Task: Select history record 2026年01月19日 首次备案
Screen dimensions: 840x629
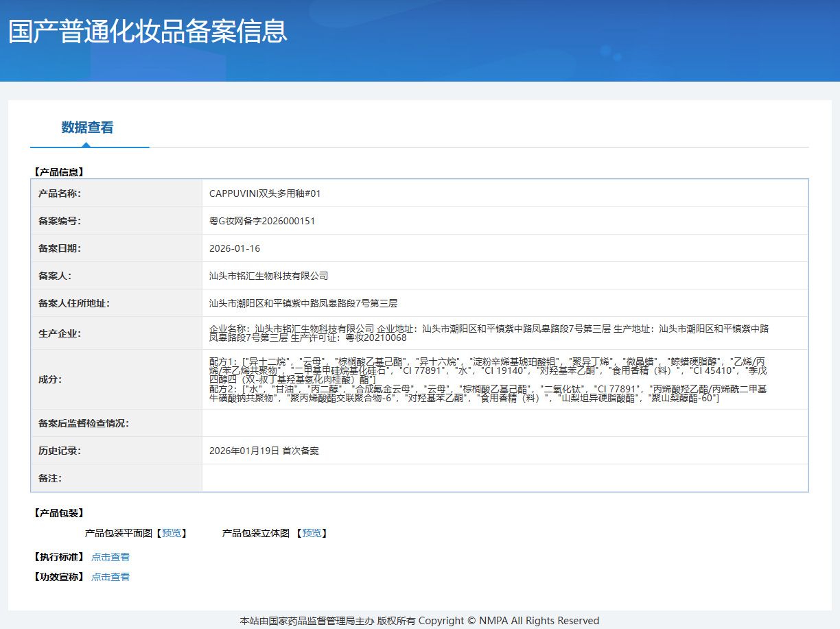Action: tap(264, 451)
